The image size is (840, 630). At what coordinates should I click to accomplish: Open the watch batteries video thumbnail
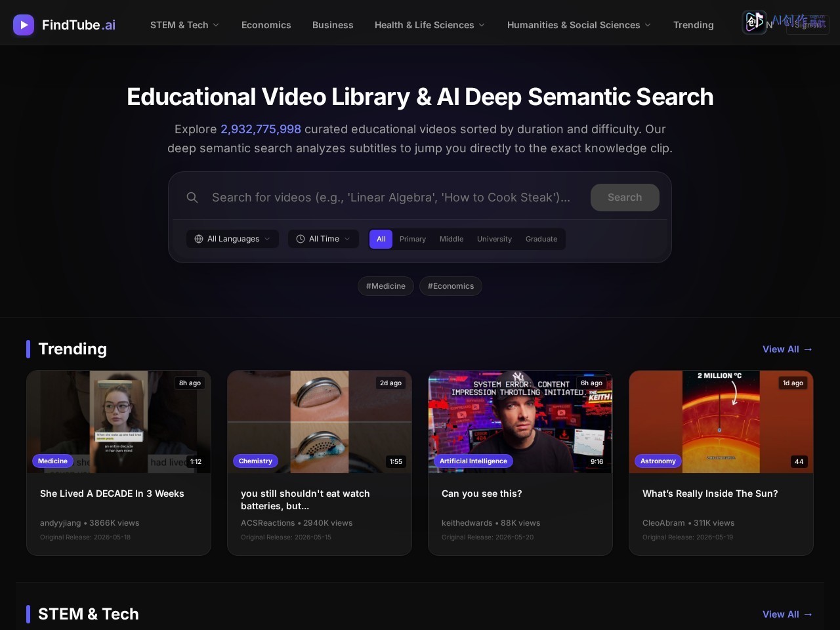(320, 422)
